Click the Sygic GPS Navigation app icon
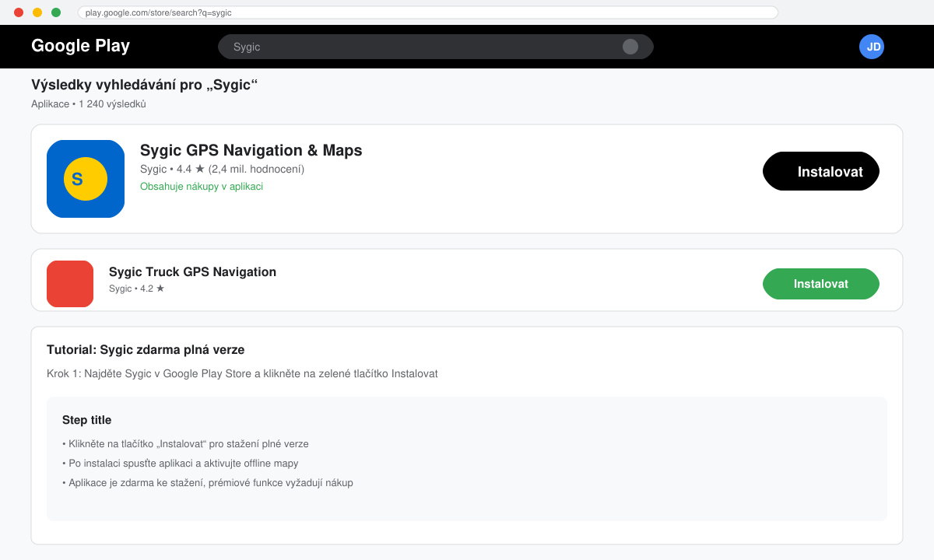 (86, 179)
